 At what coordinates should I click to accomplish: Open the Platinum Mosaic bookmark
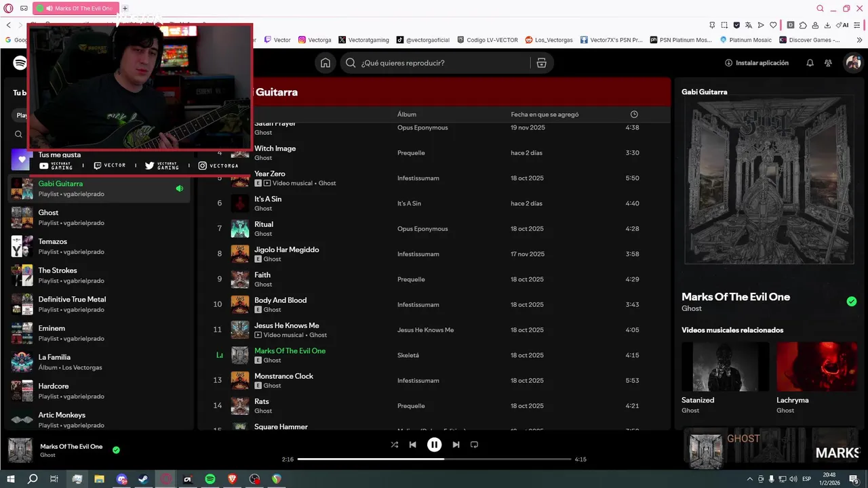pyautogui.click(x=745, y=40)
